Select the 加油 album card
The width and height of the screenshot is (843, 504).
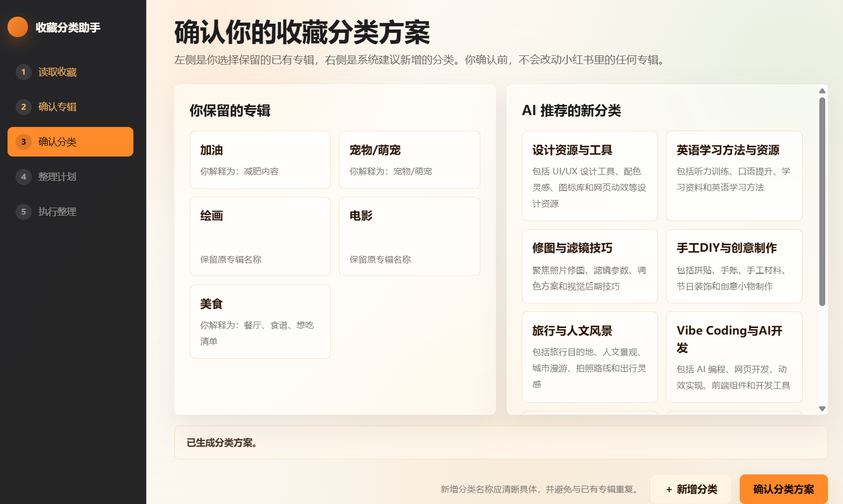click(x=260, y=160)
